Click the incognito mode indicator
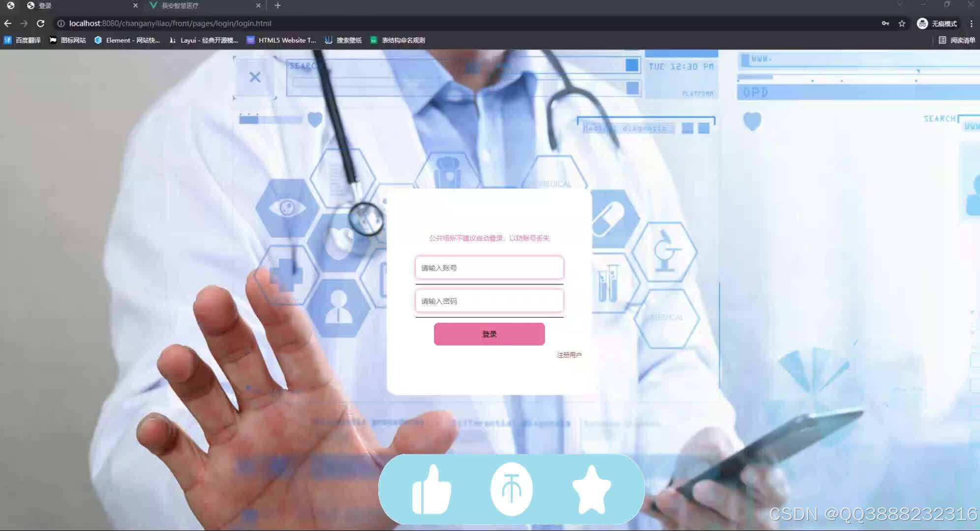The width and height of the screenshot is (980, 531). point(938,24)
